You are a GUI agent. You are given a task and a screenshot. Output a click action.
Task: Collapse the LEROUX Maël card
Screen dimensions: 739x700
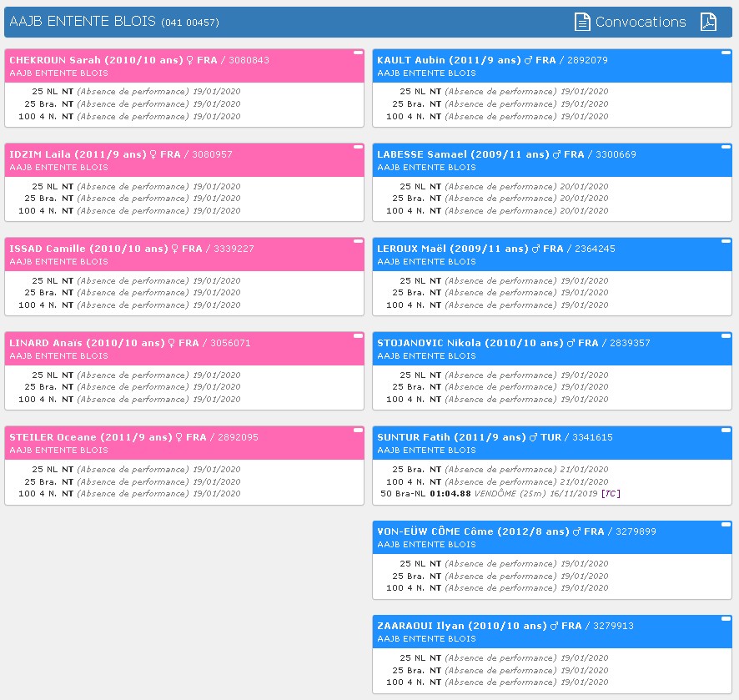pos(726,241)
